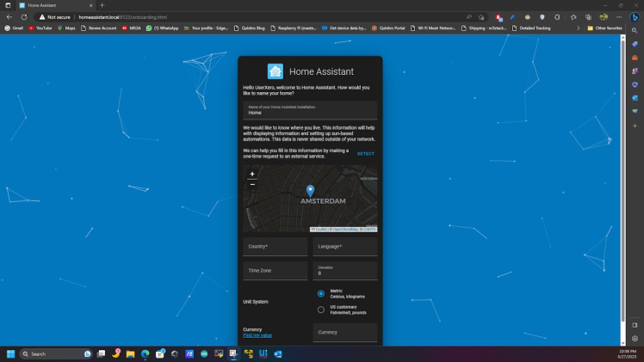Image resolution: width=644 pixels, height=362 pixels.
Task: Click the taskbar clock and date
Action: [627, 353]
